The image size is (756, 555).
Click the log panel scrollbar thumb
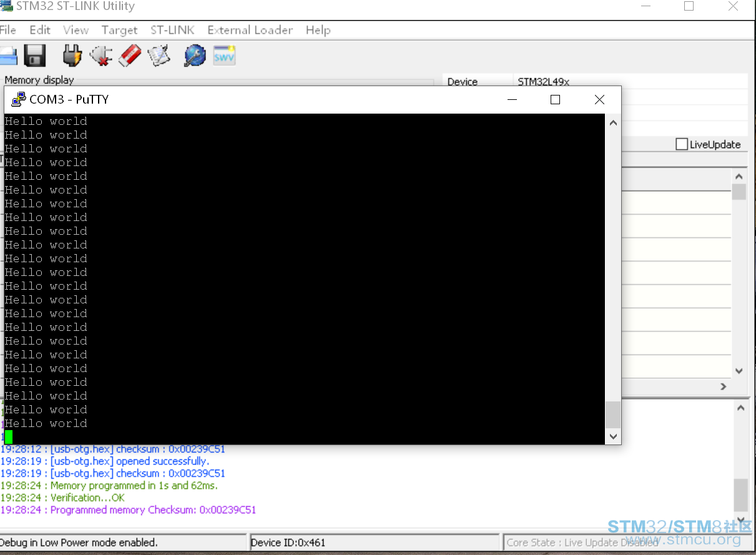tap(740, 496)
